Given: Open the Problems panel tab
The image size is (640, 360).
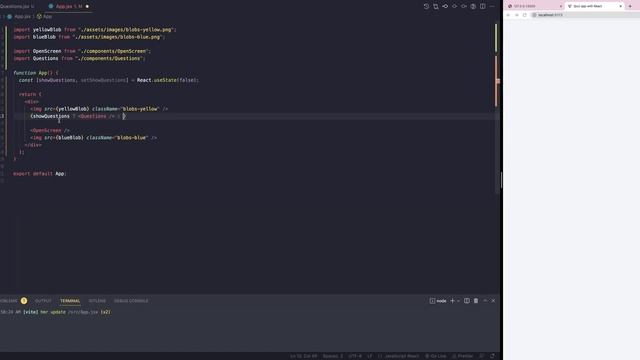Looking at the screenshot, I should [9, 301].
